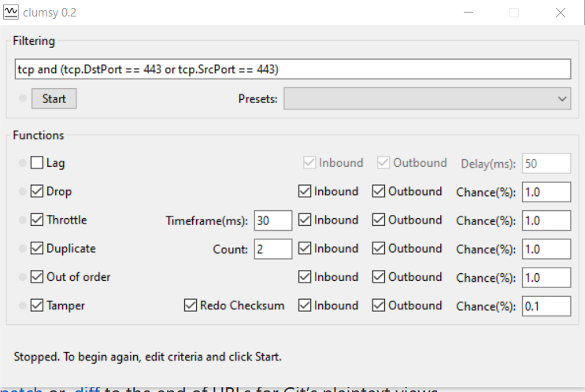Click the Throttle Timeframe(ms) field
This screenshot has width=585, height=392.
coord(273,220)
